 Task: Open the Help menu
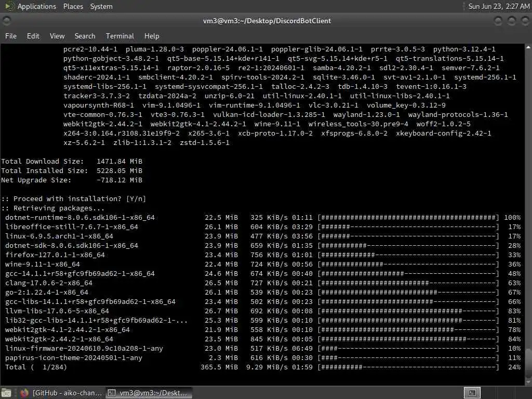tap(152, 36)
